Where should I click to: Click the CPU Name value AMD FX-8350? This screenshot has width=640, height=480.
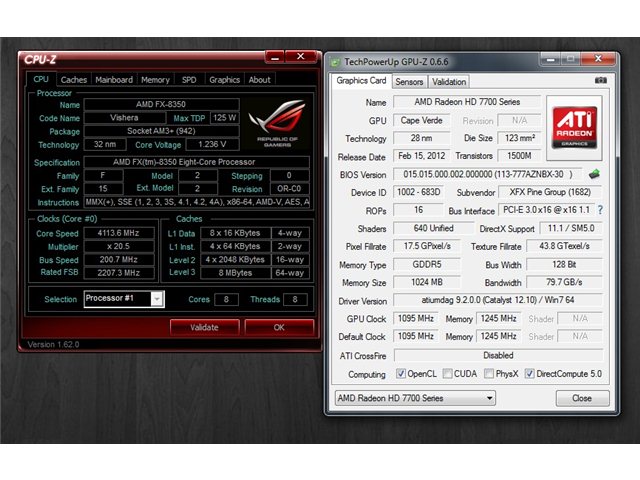[161, 104]
